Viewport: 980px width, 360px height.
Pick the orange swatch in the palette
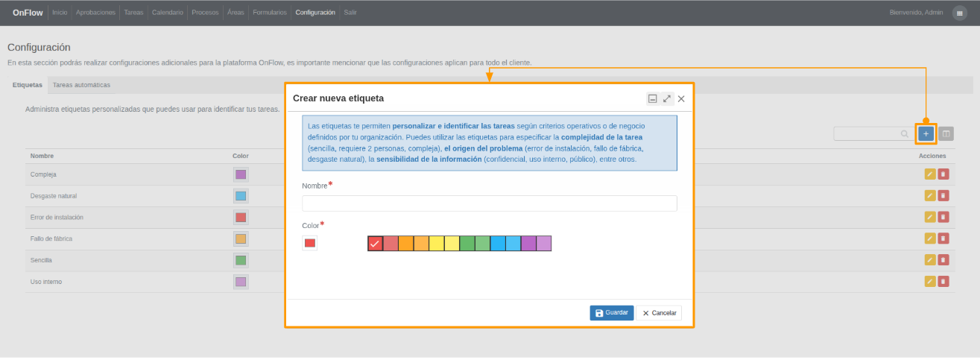(x=405, y=244)
